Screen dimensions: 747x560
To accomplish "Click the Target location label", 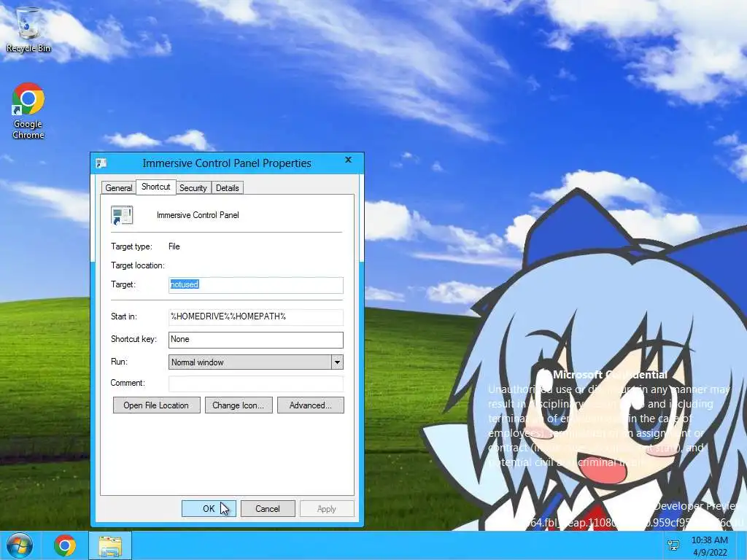I will (138, 265).
